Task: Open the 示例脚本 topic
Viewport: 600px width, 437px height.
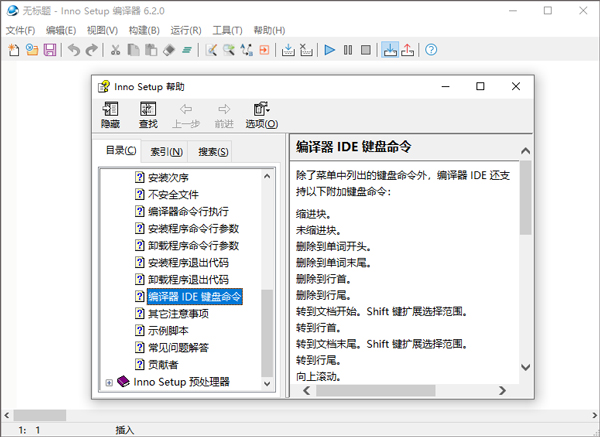Action: (168, 331)
